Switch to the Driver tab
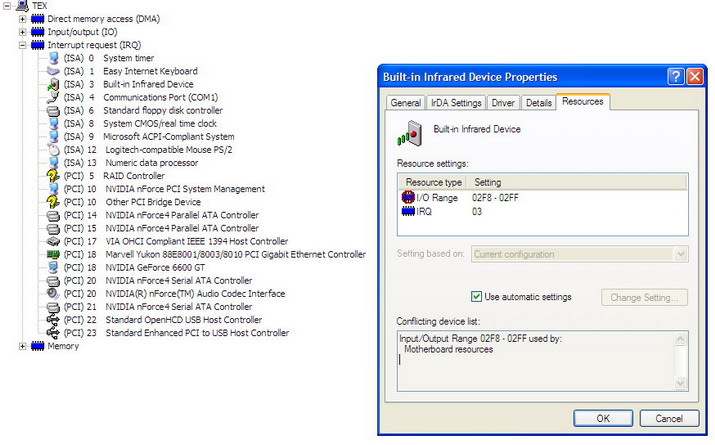This screenshot has width=715, height=445. coord(503,103)
